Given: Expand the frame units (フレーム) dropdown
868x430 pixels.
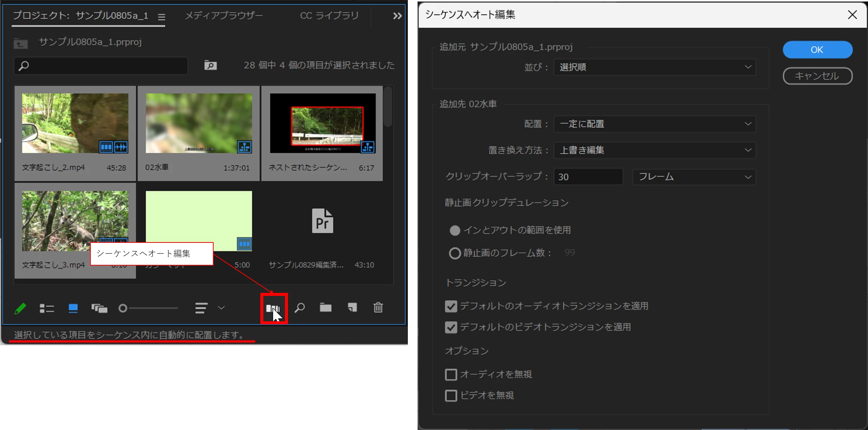Looking at the screenshot, I should tap(694, 177).
